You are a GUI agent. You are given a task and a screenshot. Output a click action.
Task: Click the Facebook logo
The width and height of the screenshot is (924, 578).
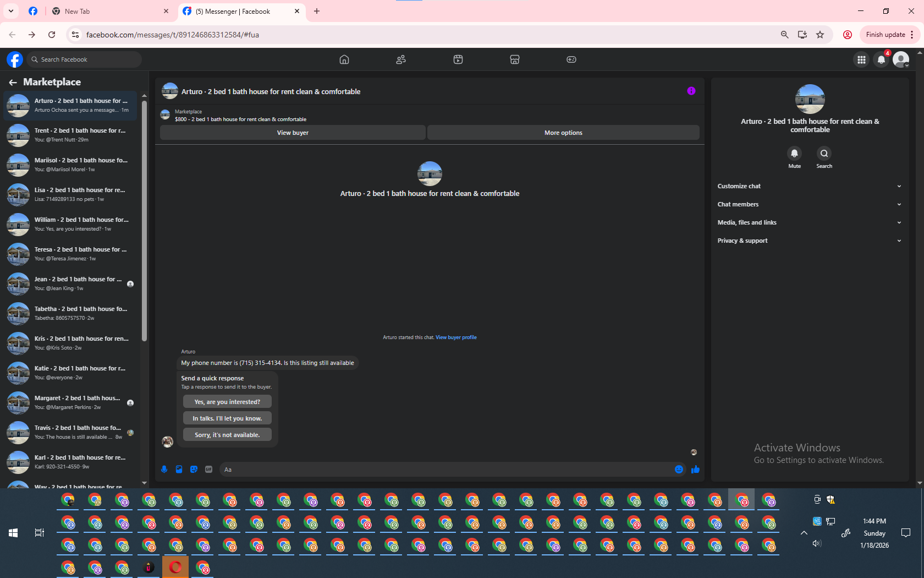coord(15,59)
